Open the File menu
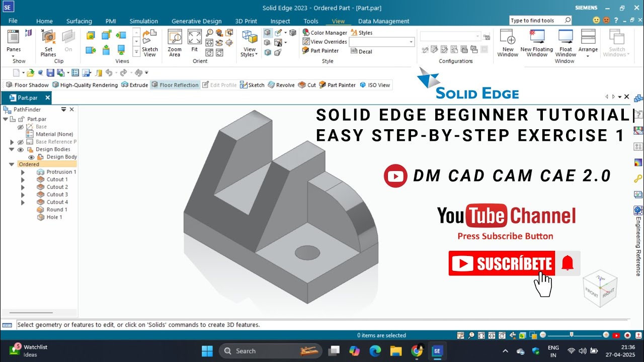The width and height of the screenshot is (644, 362). pos(13,21)
